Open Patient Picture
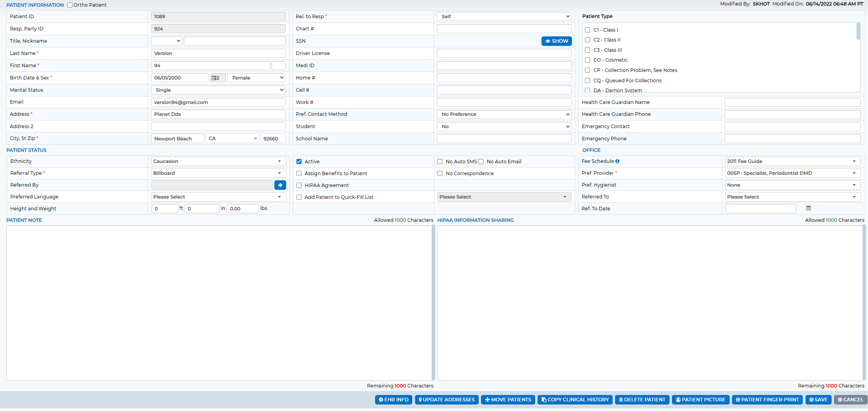This screenshot has height=412, width=868. [x=700, y=400]
